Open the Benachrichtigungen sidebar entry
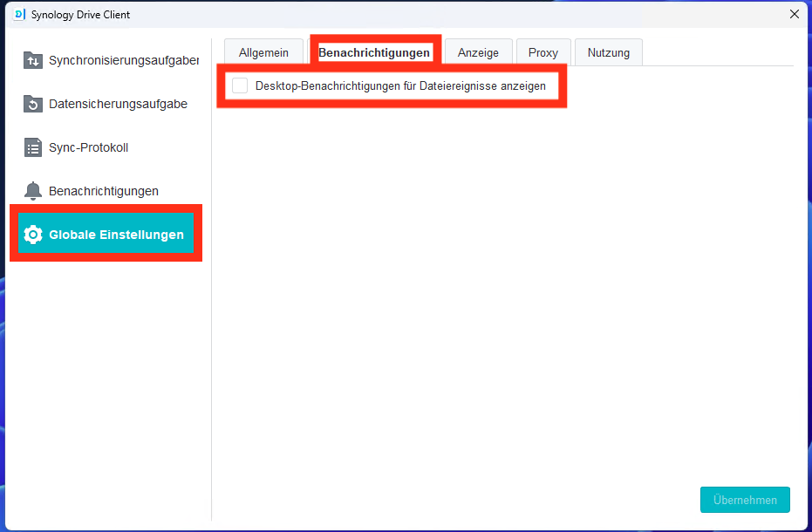 tap(103, 191)
